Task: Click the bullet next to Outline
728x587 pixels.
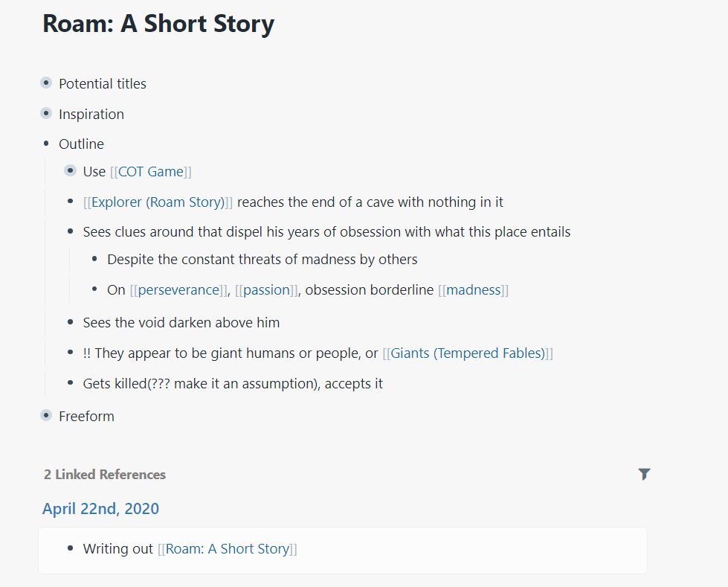Action: [x=46, y=144]
